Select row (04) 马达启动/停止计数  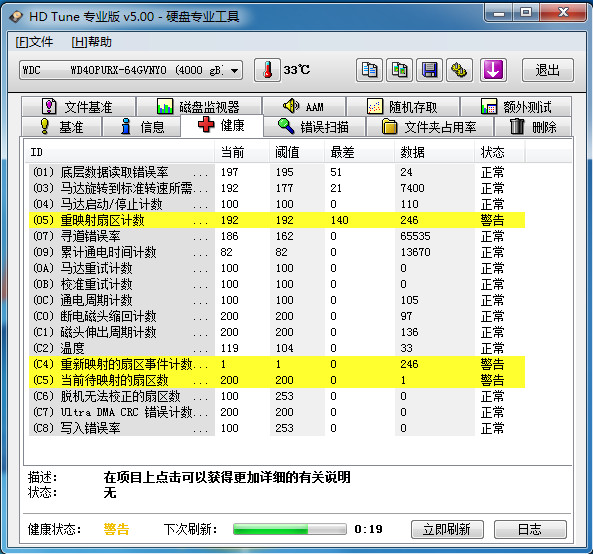(x=277, y=204)
